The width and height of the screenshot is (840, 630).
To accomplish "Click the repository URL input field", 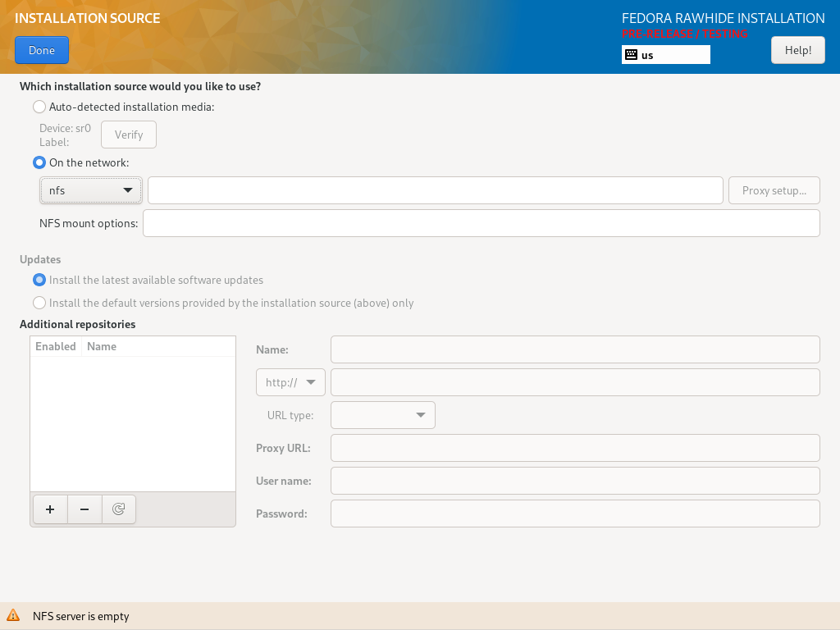I will (x=575, y=382).
